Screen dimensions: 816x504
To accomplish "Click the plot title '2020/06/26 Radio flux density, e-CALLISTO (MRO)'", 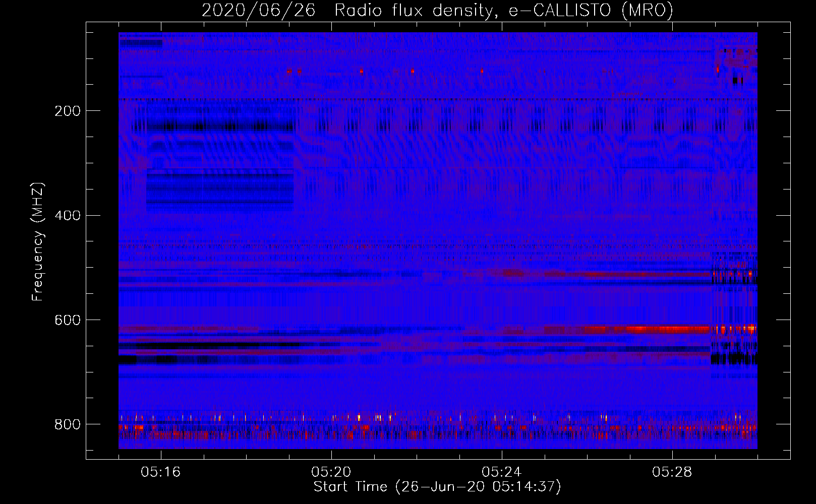I will (437, 10).
